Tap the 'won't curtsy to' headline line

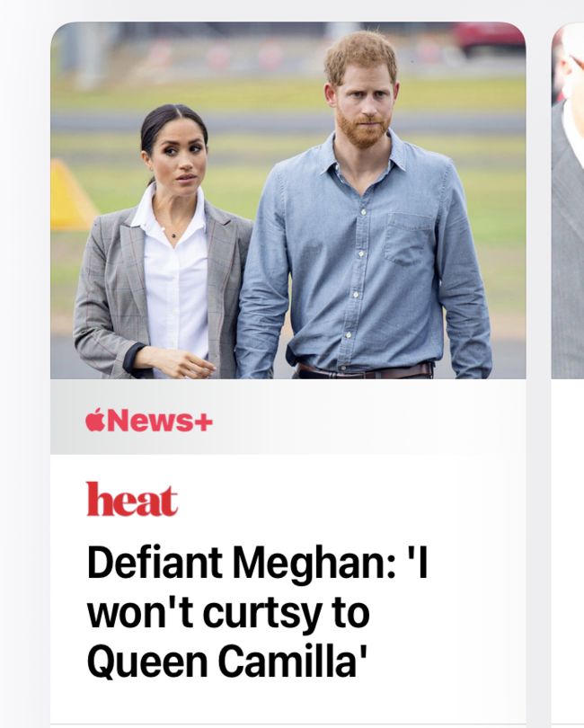coord(228,612)
